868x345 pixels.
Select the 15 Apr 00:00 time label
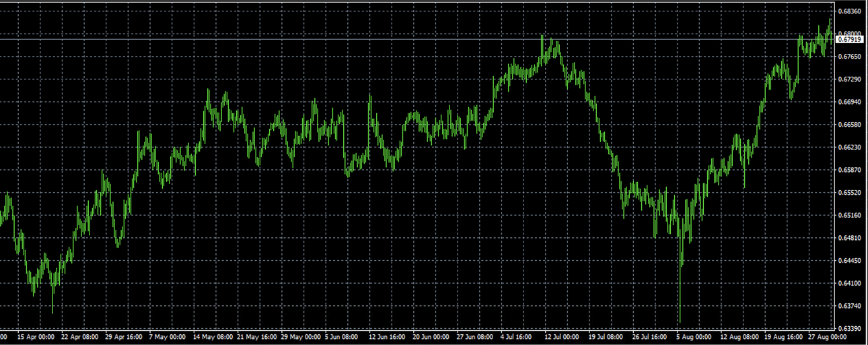click(36, 337)
